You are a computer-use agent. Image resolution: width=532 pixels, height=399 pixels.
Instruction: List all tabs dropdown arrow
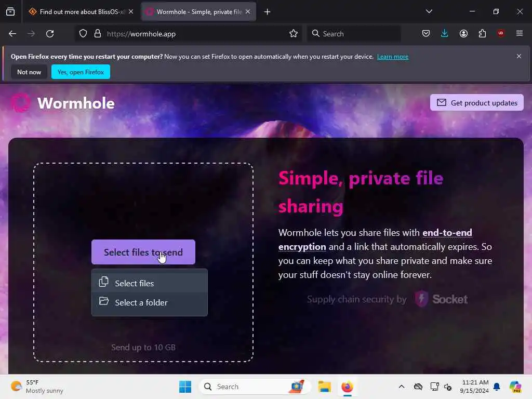(429, 11)
